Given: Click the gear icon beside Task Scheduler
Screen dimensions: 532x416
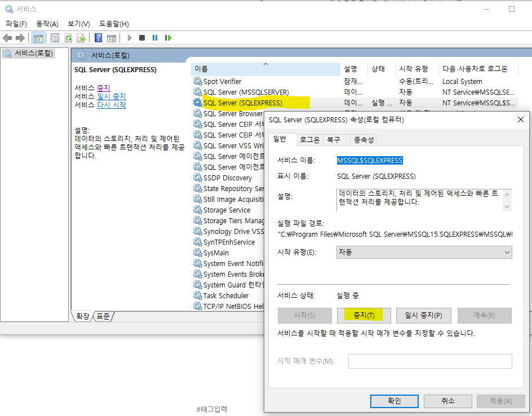Looking at the screenshot, I should pos(197,295).
